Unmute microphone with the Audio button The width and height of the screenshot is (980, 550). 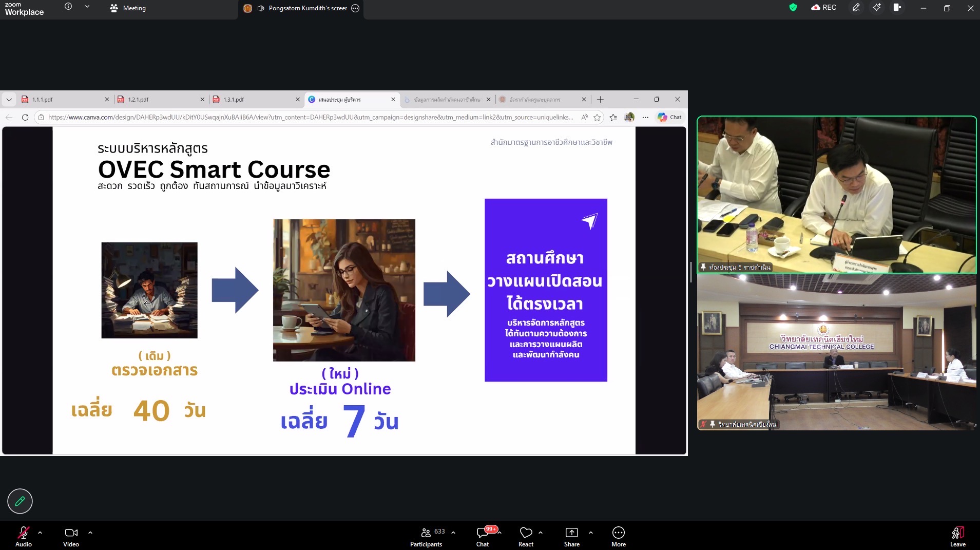[x=23, y=536]
